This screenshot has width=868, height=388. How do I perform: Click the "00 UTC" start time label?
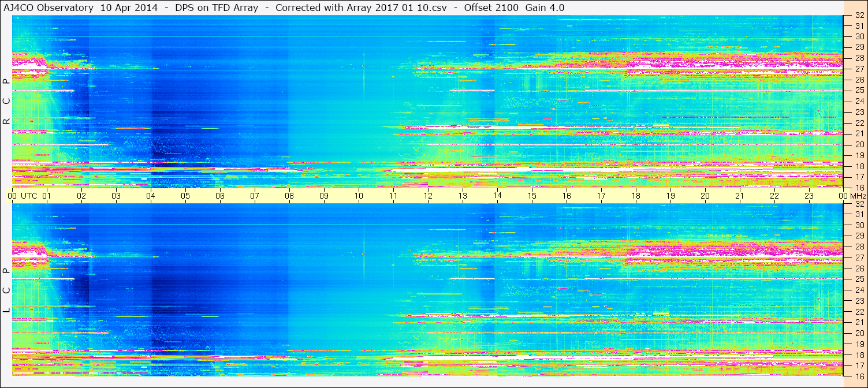coord(23,196)
